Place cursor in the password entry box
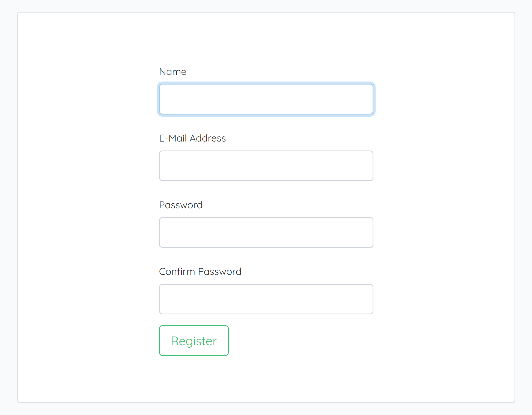Screen dimensions: 532x415 tap(266, 232)
